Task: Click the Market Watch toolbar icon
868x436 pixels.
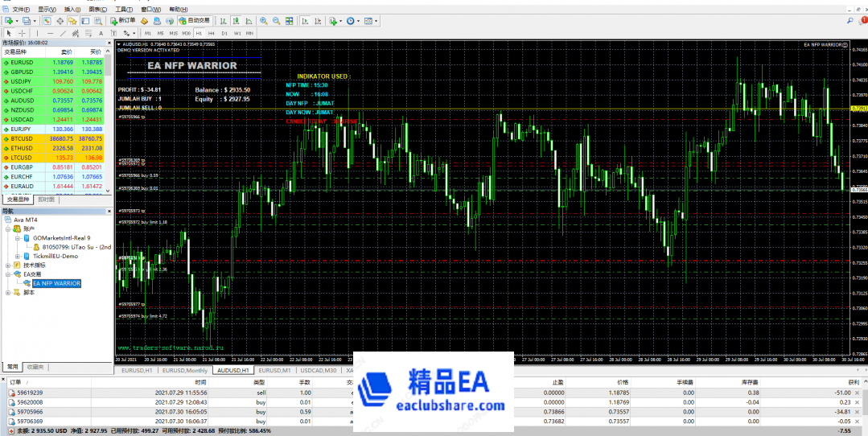Action: coord(47,20)
